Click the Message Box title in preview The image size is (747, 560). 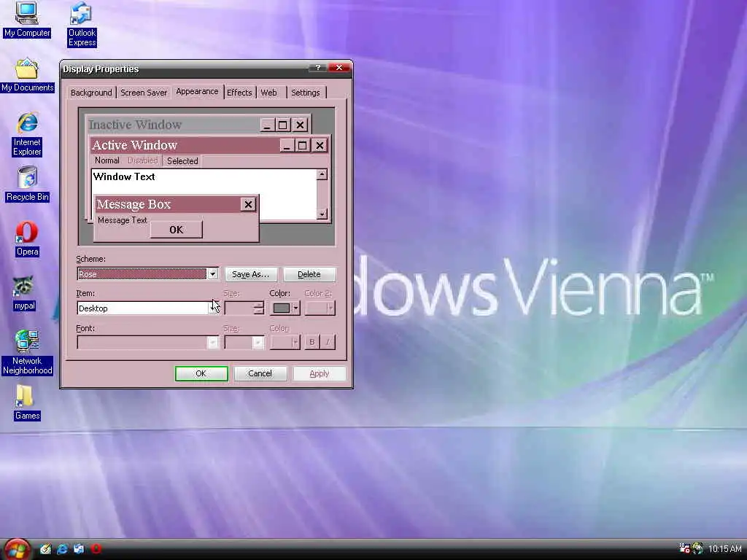pyautogui.click(x=134, y=204)
